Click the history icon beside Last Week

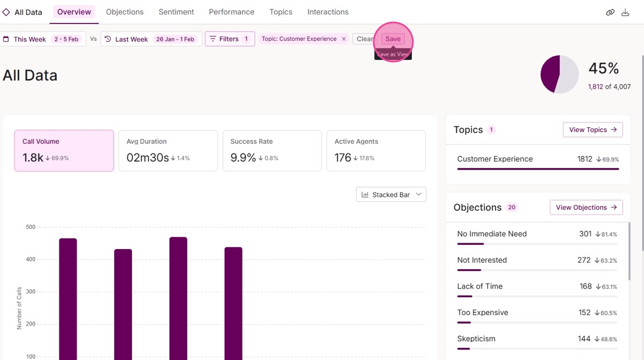click(x=108, y=39)
